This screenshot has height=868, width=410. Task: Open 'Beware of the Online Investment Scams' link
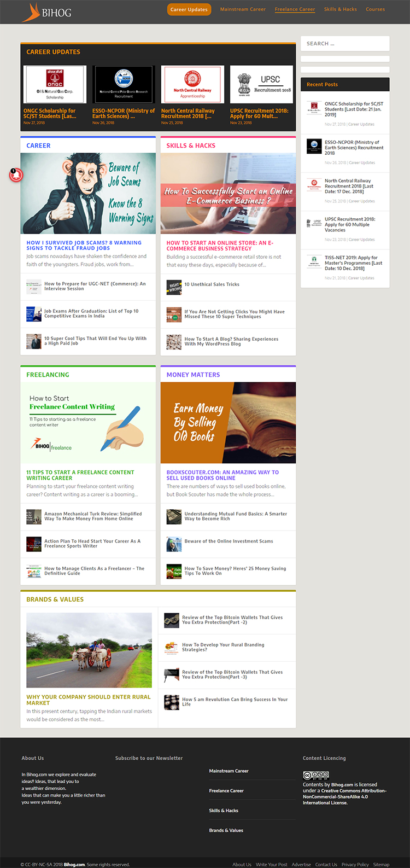pos(229,541)
